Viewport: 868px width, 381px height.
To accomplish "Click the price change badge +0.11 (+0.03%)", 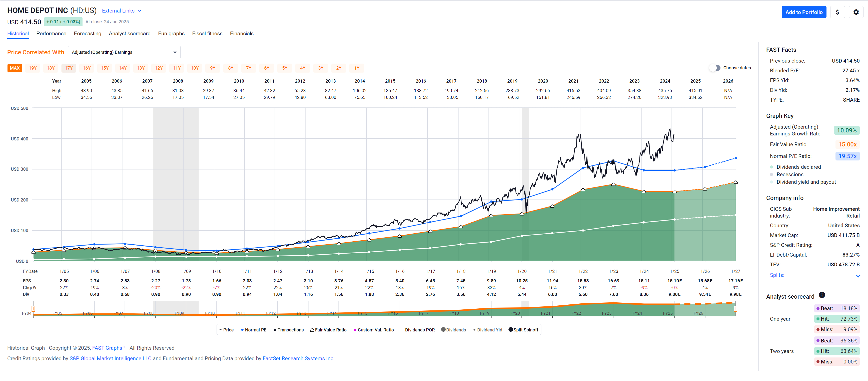I will click(x=63, y=22).
